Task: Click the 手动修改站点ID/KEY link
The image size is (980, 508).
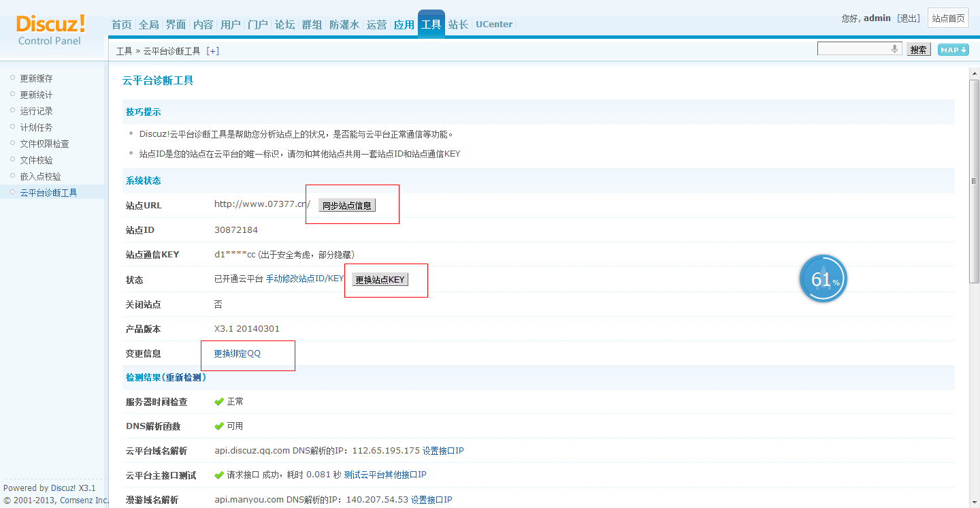Action: click(x=305, y=279)
